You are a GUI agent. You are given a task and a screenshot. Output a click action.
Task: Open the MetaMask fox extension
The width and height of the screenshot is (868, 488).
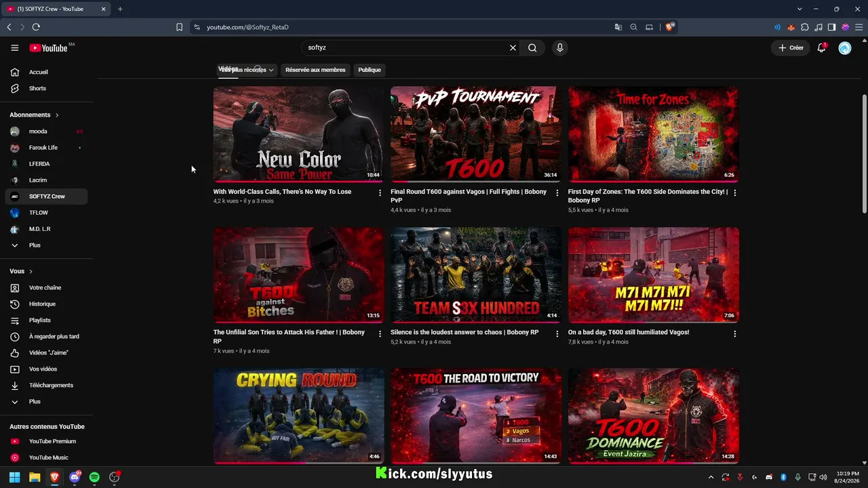point(791,27)
